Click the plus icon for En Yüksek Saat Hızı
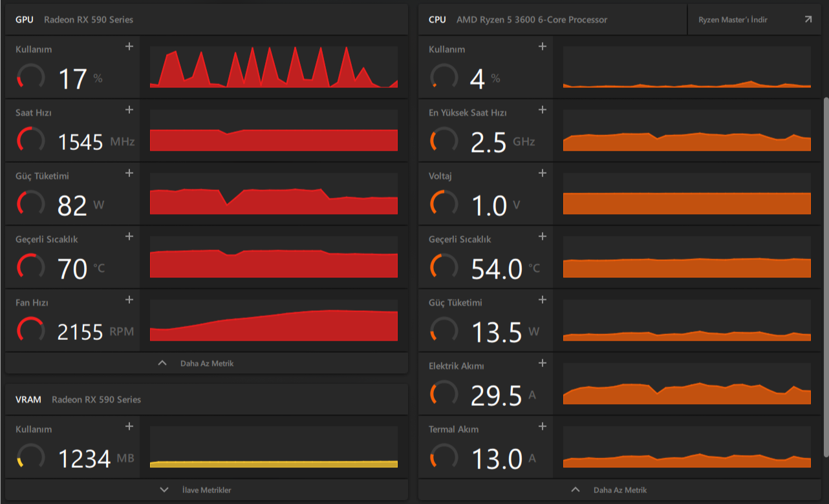This screenshot has width=829, height=504. [543, 110]
